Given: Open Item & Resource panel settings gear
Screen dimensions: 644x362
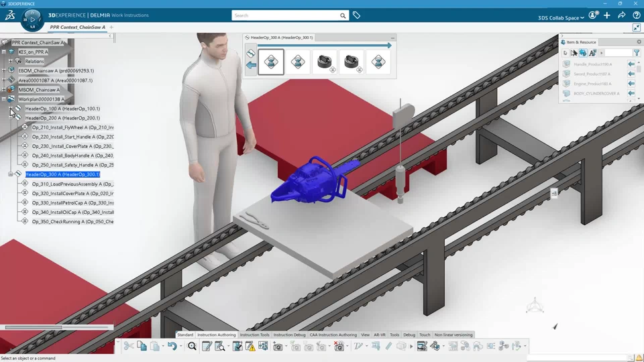Looking at the screenshot, I should (639, 42).
